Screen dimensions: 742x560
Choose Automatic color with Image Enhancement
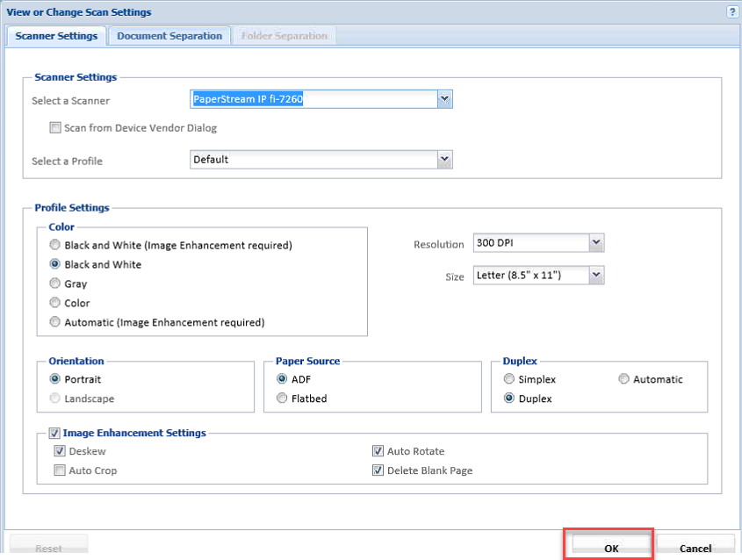click(56, 322)
